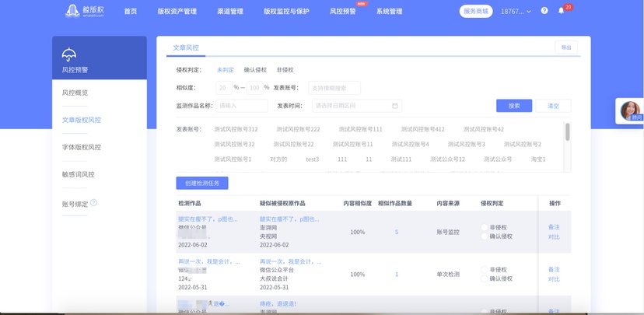Select the 文章风控 tab
This screenshot has width=644, height=315.
pos(186,47)
